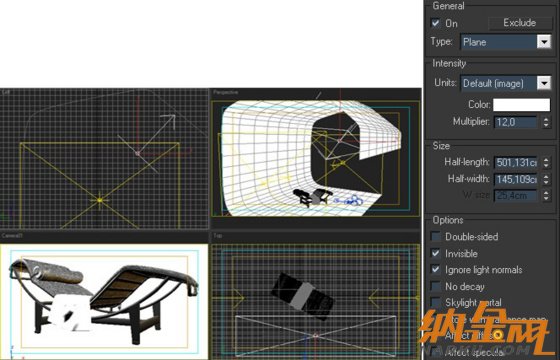Click the white Color swatch

coord(521,105)
